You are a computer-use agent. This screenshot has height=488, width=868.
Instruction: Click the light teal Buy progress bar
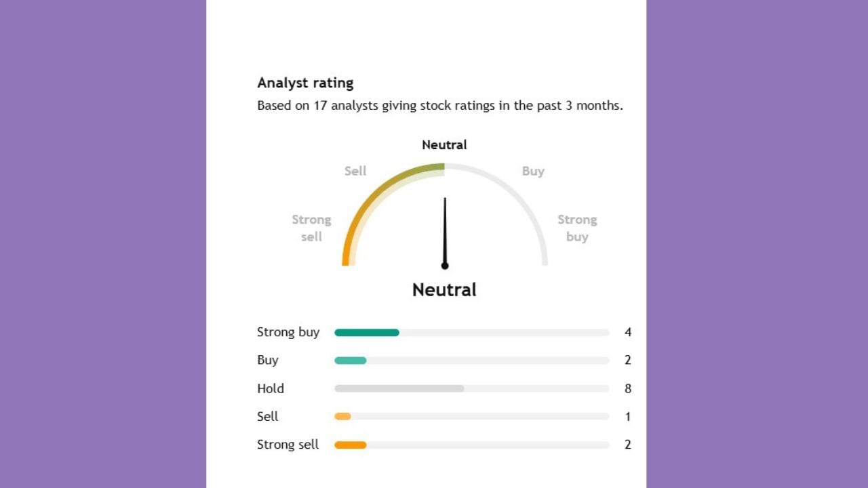pos(350,361)
